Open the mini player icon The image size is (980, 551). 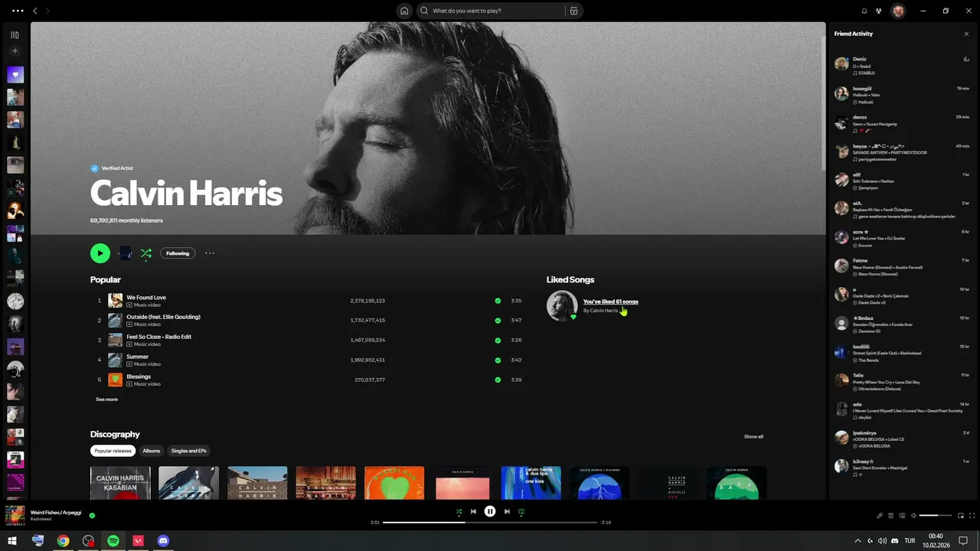961,515
